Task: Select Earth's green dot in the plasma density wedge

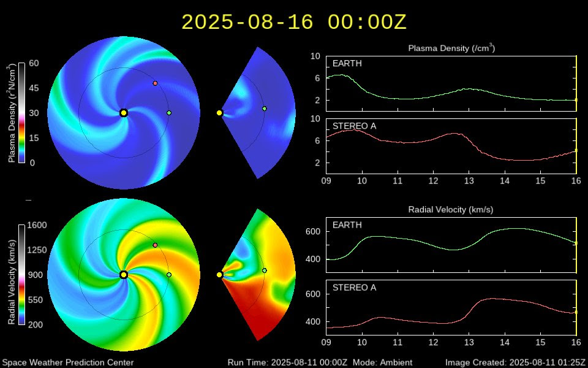Action: [x=265, y=109]
